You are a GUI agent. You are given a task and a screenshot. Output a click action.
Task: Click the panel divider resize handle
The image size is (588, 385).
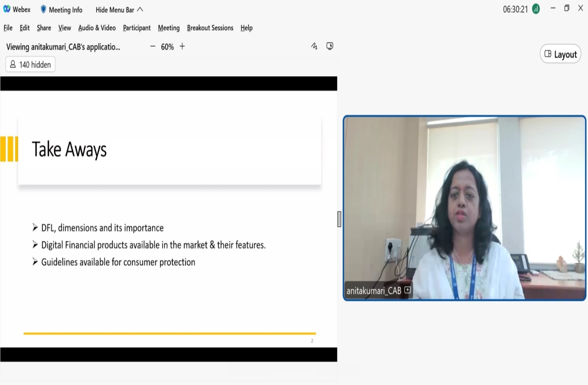[339, 219]
